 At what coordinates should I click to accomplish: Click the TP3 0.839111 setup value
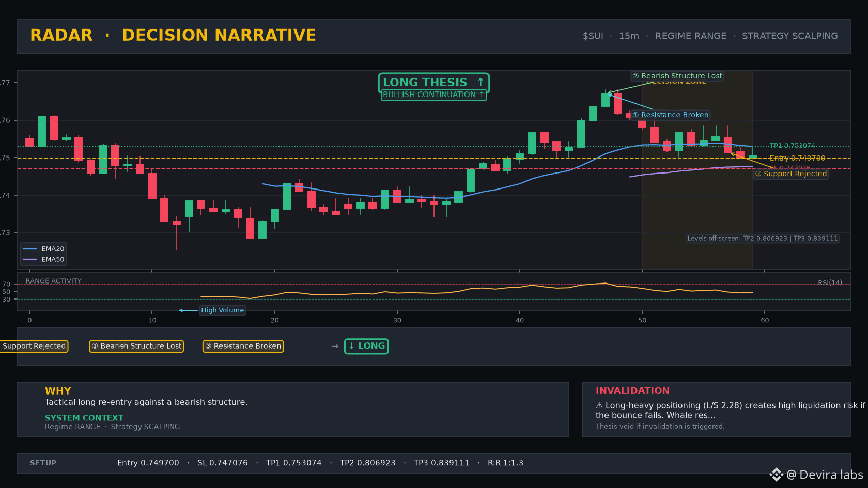coord(442,463)
